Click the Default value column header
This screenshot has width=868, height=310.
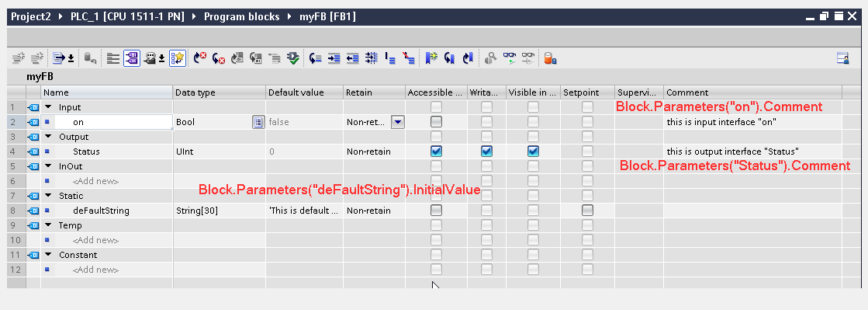pyautogui.click(x=305, y=92)
